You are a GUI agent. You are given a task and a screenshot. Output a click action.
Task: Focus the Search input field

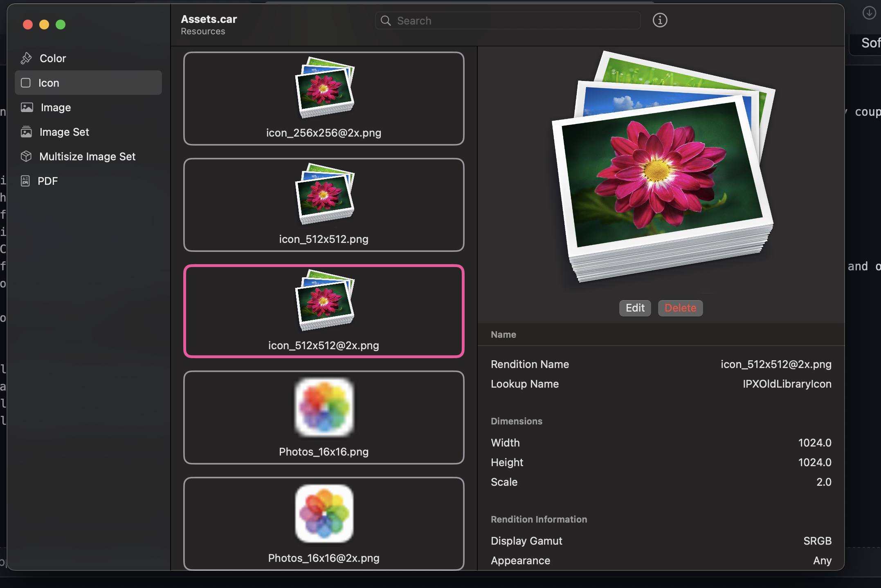(508, 20)
